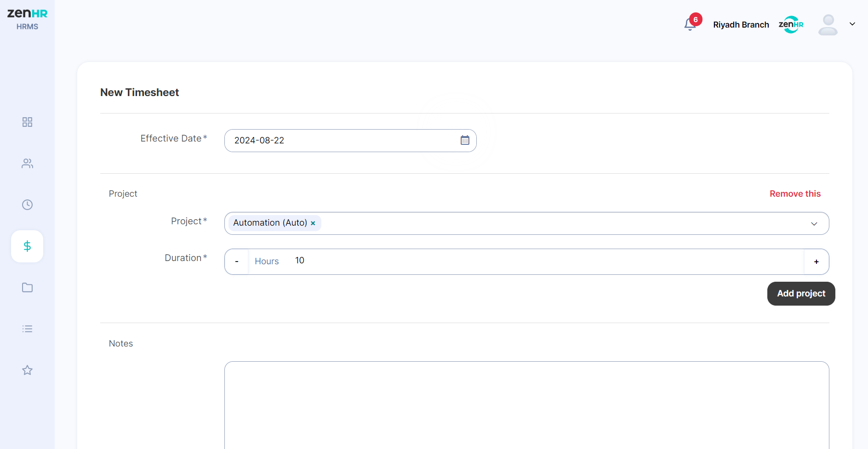Viewport: 868px width, 449px height.
Task: Expand the Project dropdown arrow
Action: click(x=814, y=224)
